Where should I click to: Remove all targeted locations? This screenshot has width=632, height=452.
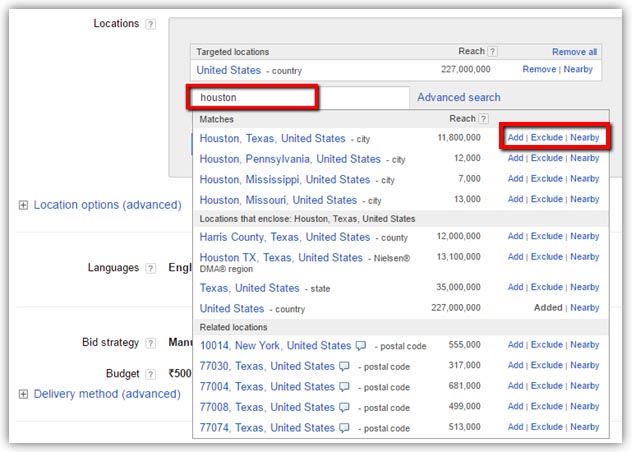click(574, 52)
